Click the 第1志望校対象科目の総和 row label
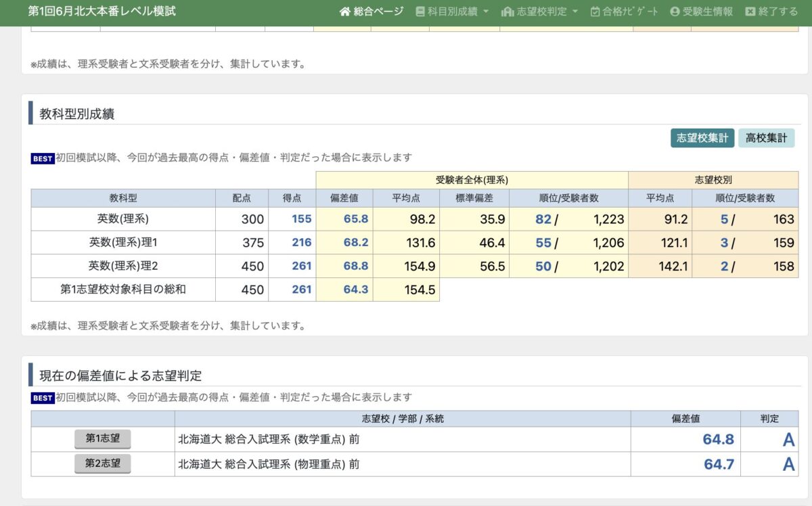Image resolution: width=812 pixels, height=506 pixels. [x=123, y=290]
